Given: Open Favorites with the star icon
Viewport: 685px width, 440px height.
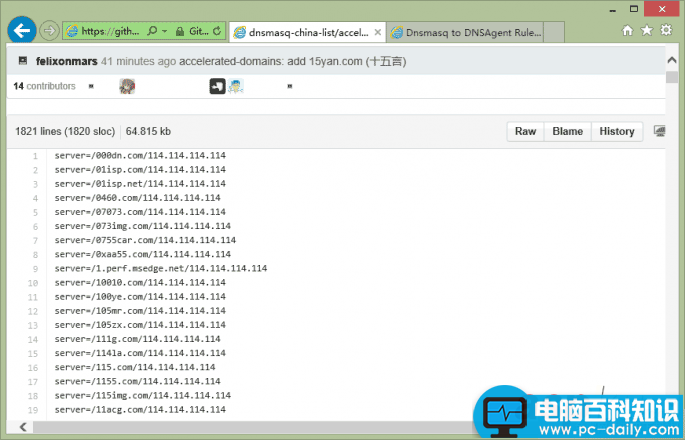Looking at the screenshot, I should point(647,31).
